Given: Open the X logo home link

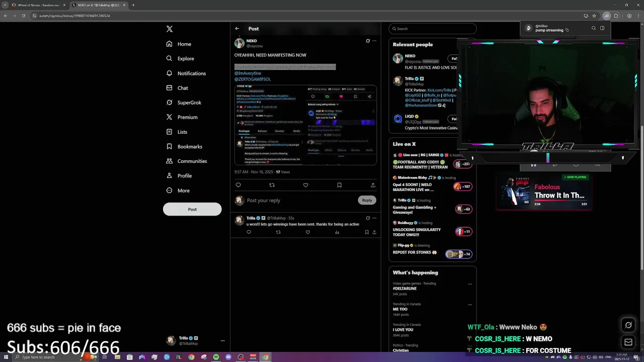Looking at the screenshot, I should click(x=170, y=29).
